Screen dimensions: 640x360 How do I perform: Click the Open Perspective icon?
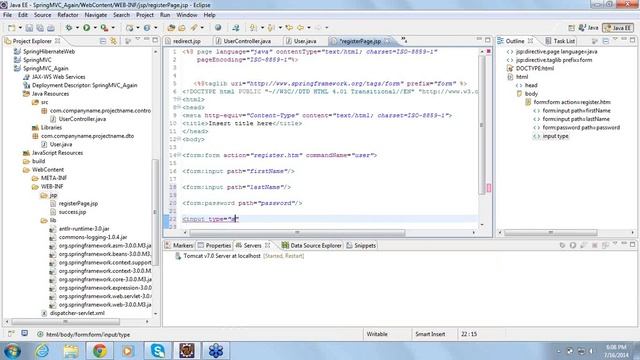coord(571,28)
